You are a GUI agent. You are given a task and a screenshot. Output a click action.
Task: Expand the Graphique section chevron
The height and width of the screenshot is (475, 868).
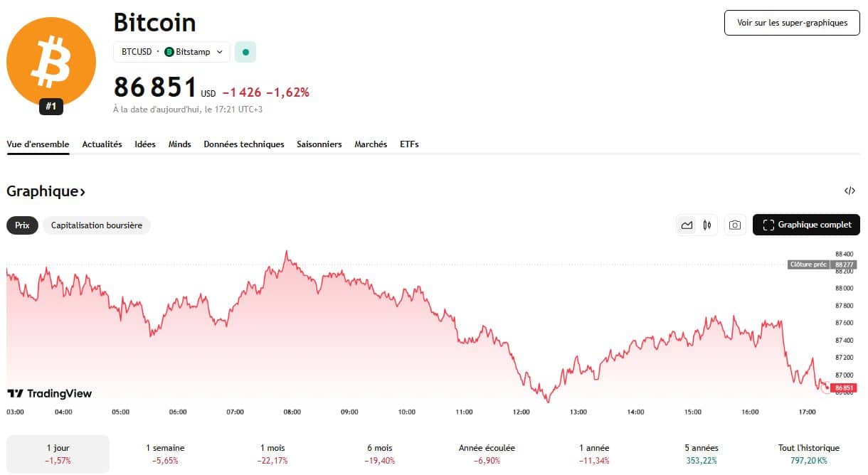82,191
